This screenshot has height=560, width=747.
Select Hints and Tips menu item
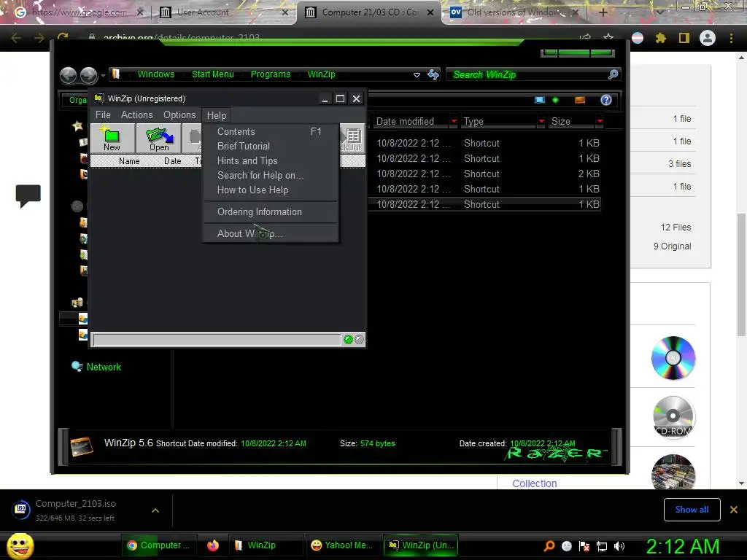[x=271, y=161]
